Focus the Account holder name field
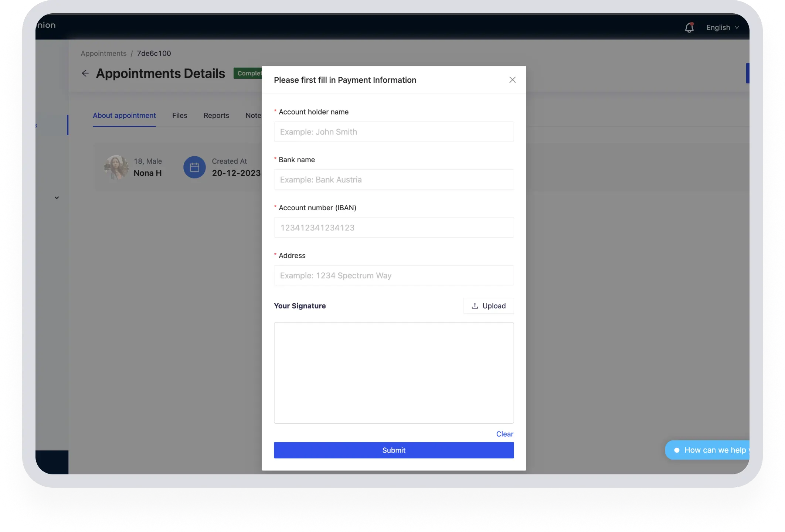Viewport: 785px width, 532px height. click(394, 132)
